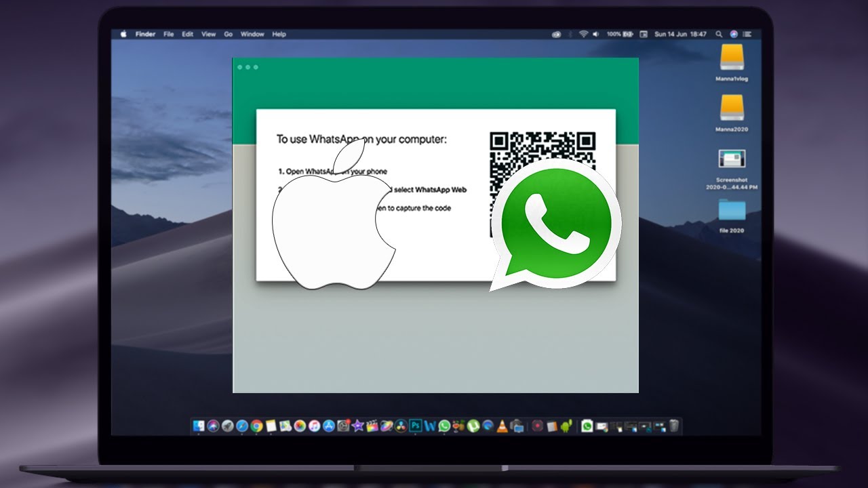The image size is (868, 488).
Task: Launch Safari from the dock
Action: pos(242,426)
